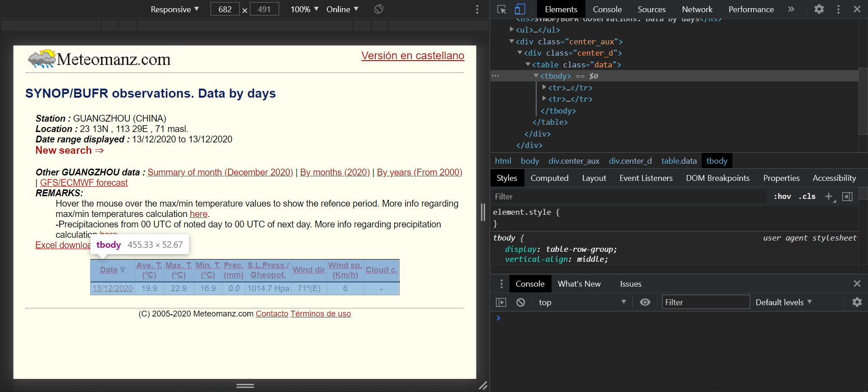868x392 pixels.
Task: Click the console Filter field
Action: click(x=706, y=302)
